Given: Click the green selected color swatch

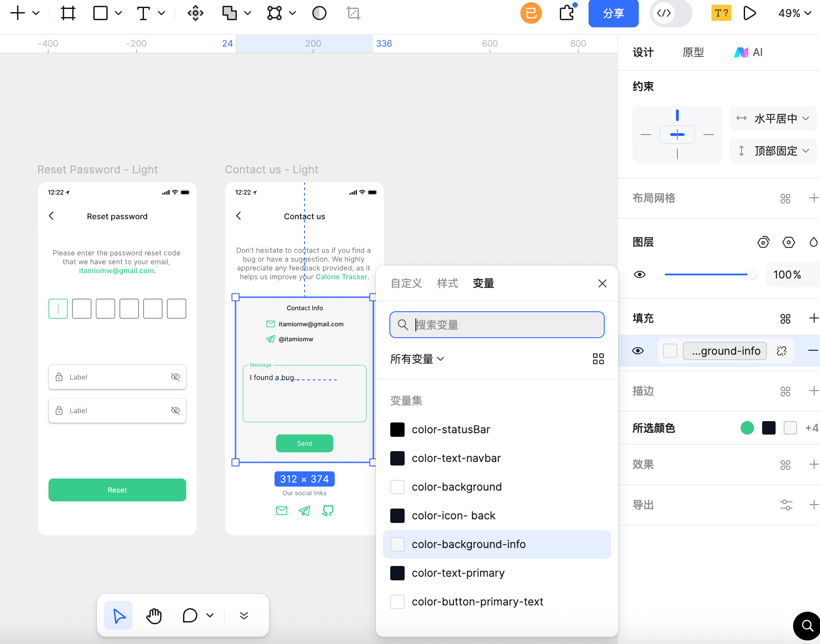Looking at the screenshot, I should pyautogui.click(x=747, y=428).
